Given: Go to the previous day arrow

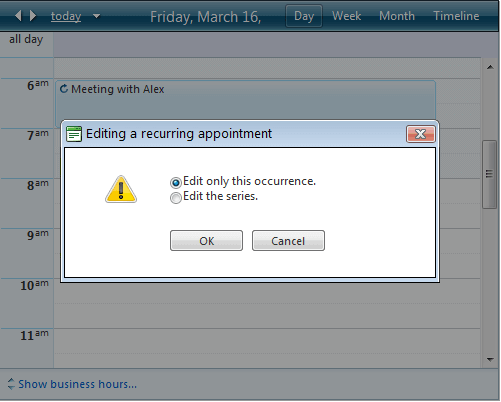Looking at the screenshot, I should click(x=18, y=16).
